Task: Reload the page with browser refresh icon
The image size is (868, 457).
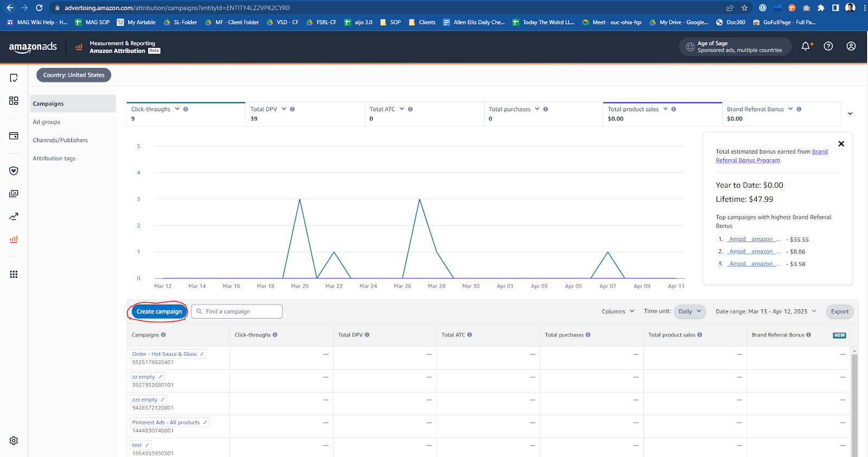Action: click(x=39, y=8)
